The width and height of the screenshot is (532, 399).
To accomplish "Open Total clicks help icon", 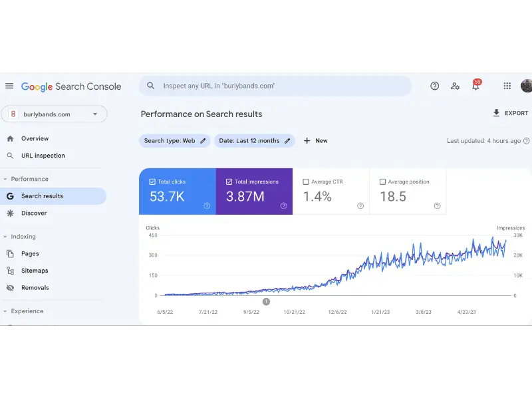I will click(x=207, y=205).
